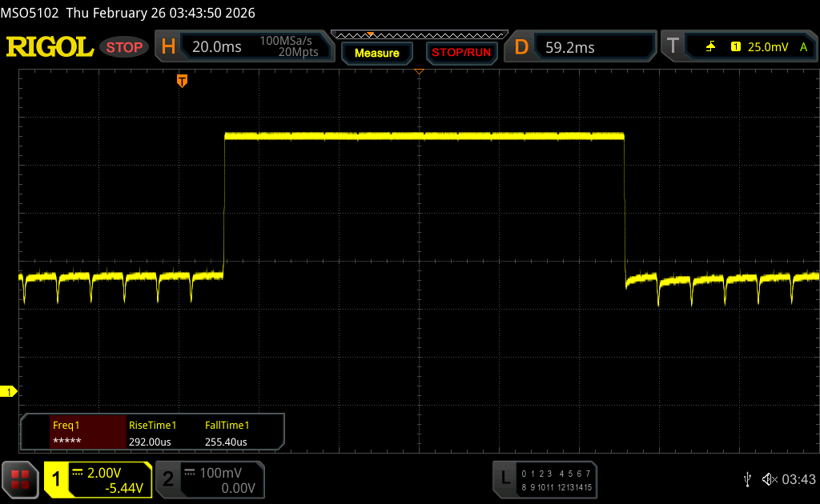The width and height of the screenshot is (820, 504).
Task: Toggle channel 1 (2.00V) on or off
Action: [x=98, y=479]
